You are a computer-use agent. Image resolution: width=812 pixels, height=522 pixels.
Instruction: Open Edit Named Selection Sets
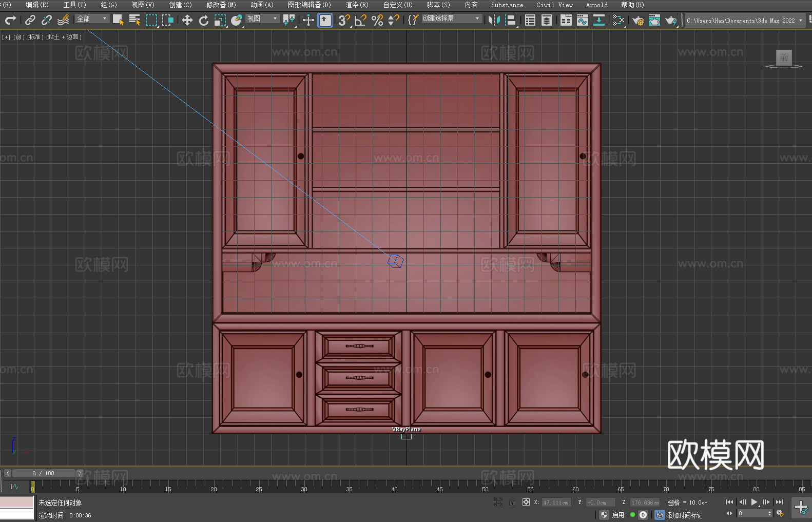(413, 20)
